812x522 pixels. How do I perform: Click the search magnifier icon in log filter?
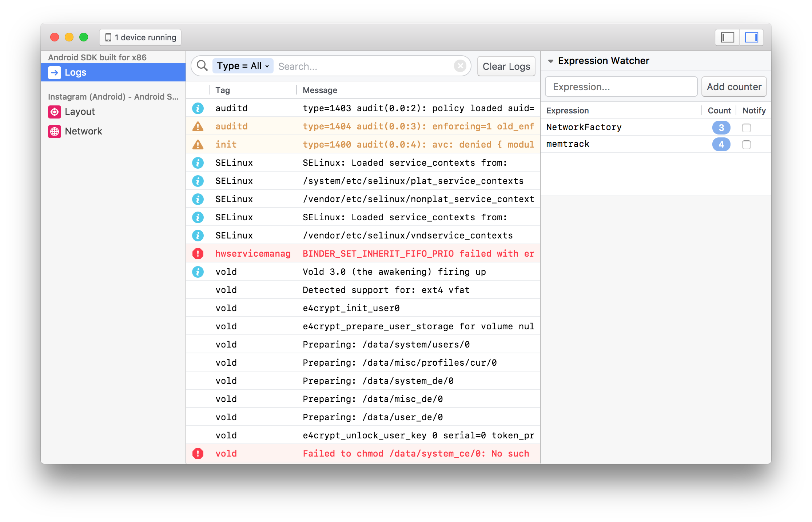tap(203, 66)
